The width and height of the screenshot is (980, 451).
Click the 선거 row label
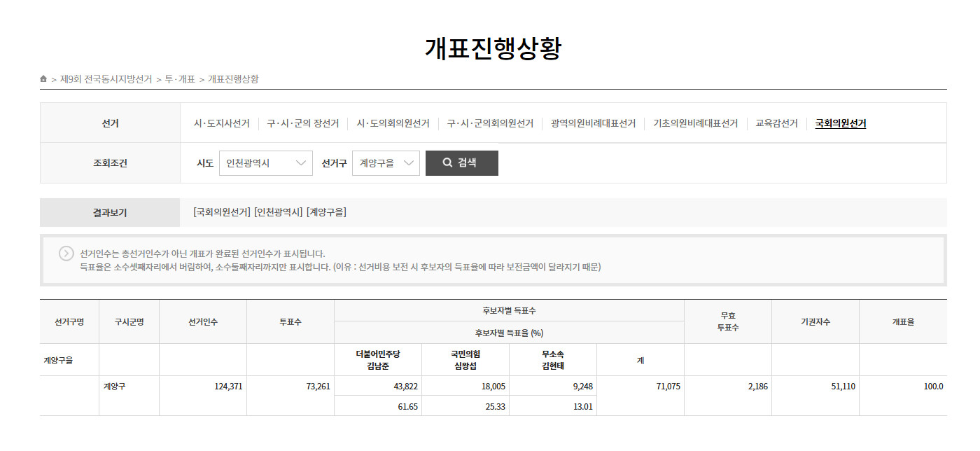coord(110,123)
